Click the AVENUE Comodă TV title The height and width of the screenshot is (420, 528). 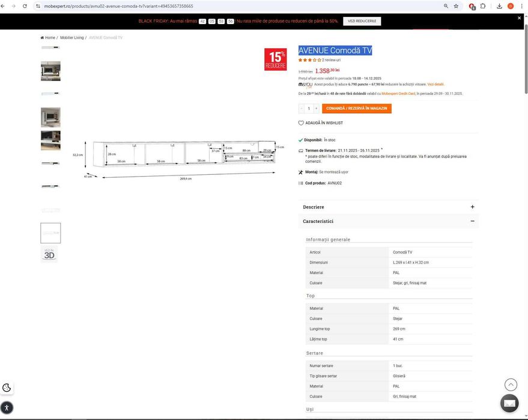(x=335, y=50)
